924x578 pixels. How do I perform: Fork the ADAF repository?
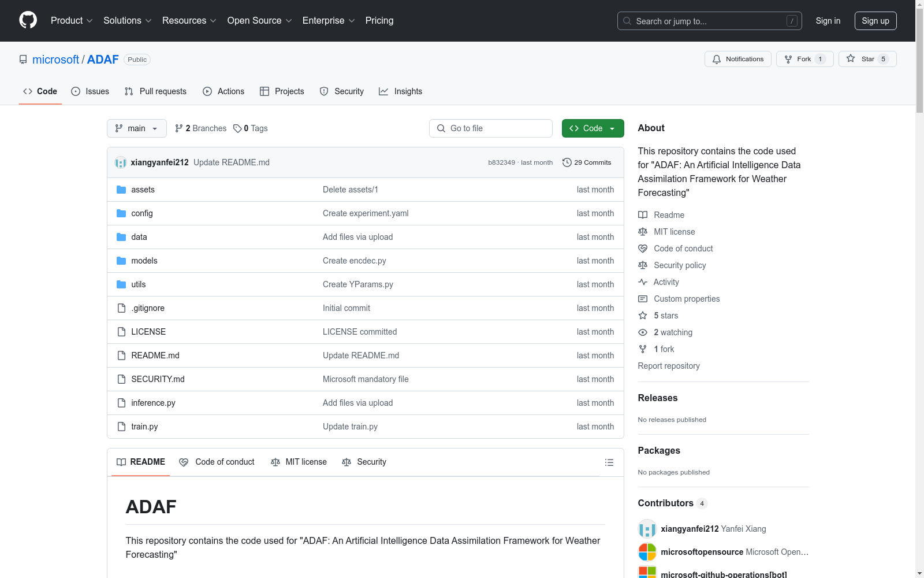pos(805,59)
